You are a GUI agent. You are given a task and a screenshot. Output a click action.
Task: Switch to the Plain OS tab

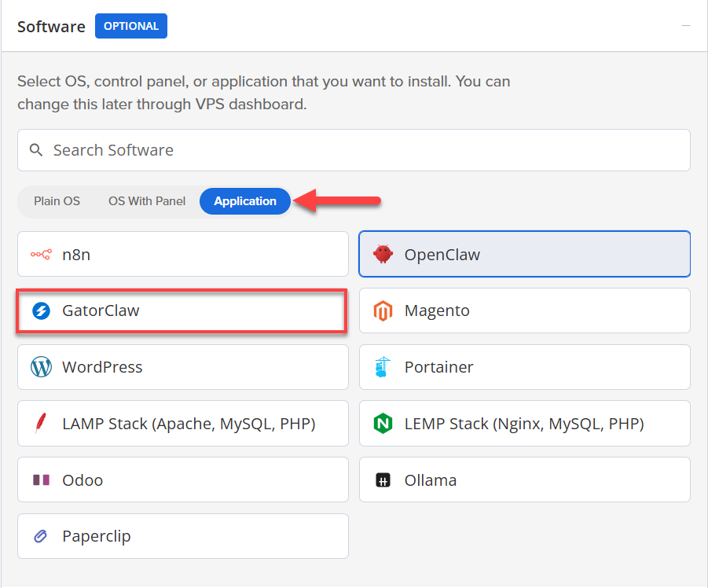tap(57, 201)
